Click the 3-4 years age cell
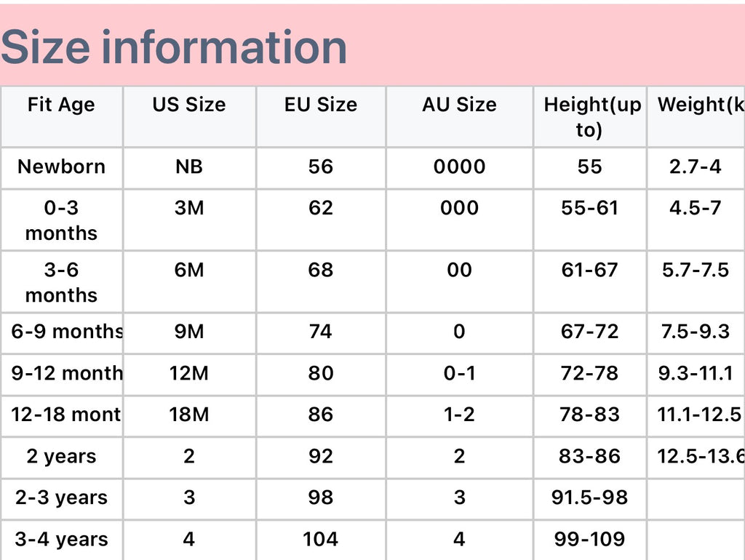This screenshot has height=560, width=745. point(61,540)
